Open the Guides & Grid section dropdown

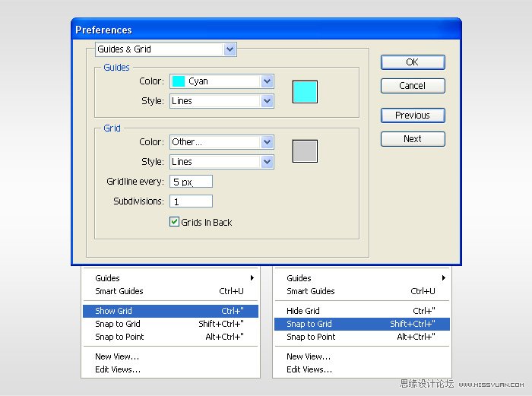click(x=230, y=49)
